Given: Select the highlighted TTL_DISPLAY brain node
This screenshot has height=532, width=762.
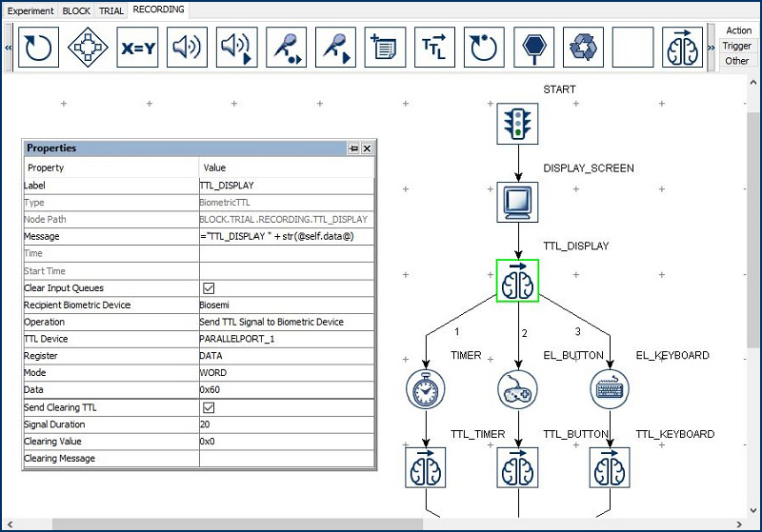Looking at the screenshot, I should tap(517, 281).
